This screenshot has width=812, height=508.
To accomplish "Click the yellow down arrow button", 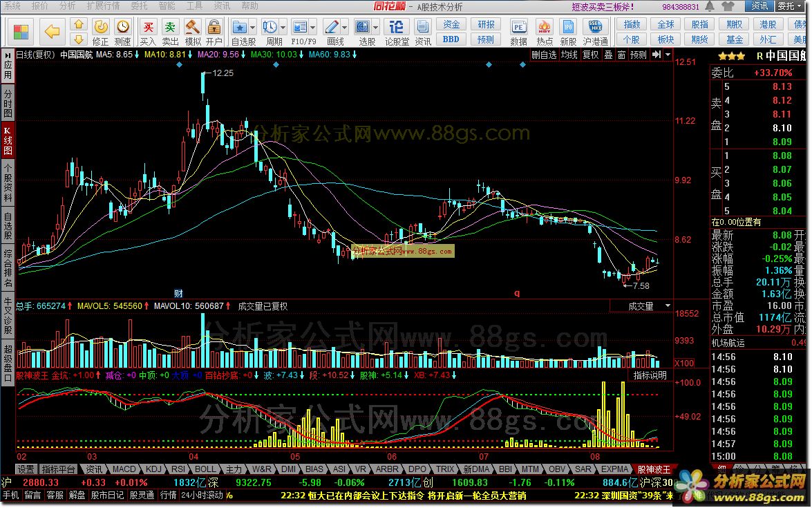I will pyautogui.click(x=79, y=39).
